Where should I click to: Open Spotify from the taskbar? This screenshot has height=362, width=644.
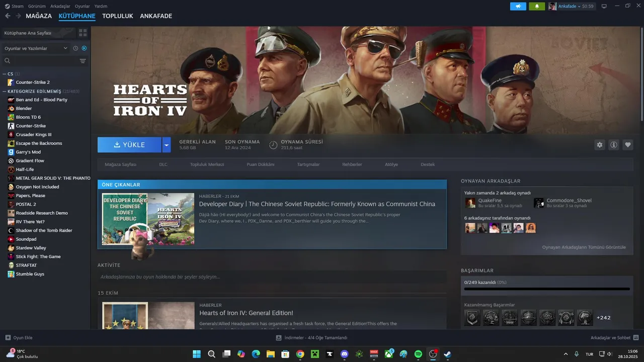pyautogui.click(x=418, y=354)
